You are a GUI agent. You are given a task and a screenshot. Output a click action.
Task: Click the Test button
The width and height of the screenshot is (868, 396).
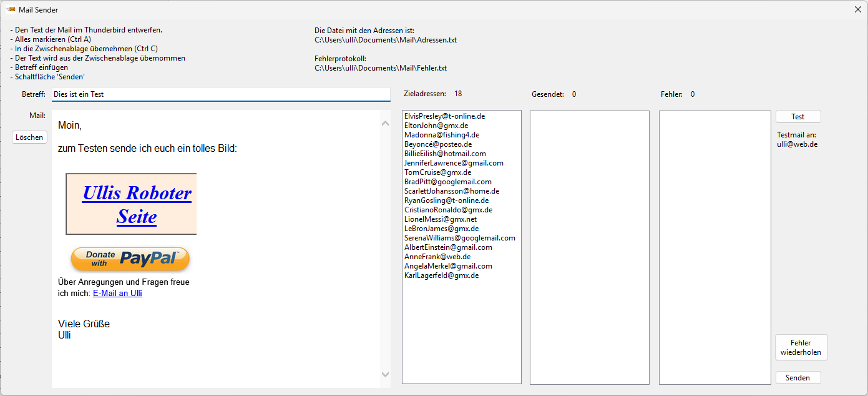797,117
